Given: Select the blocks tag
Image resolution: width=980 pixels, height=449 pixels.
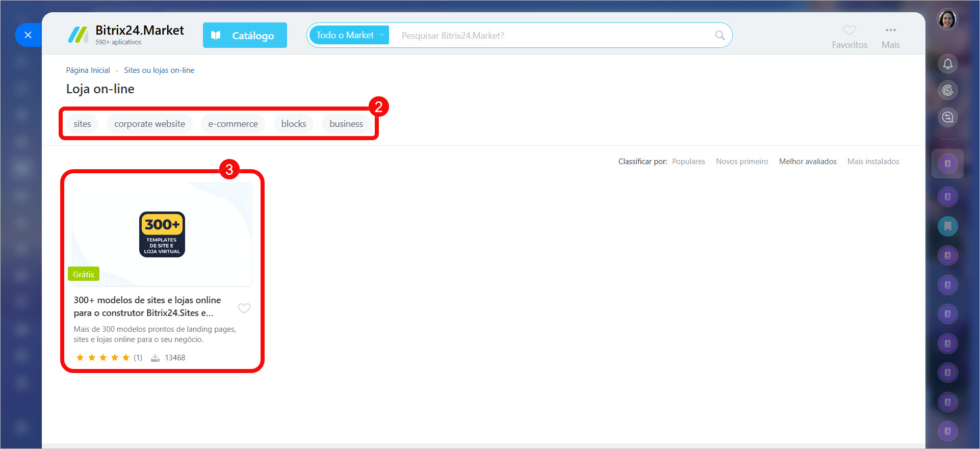Looking at the screenshot, I should pos(294,124).
